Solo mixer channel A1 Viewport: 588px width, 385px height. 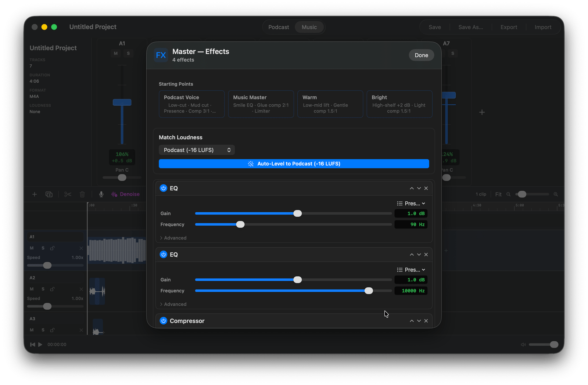point(128,53)
